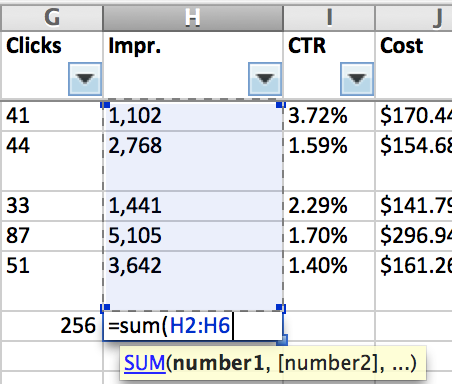Select the CTR cell 1.70%
The height and width of the screenshot is (384, 452).
pos(329,236)
